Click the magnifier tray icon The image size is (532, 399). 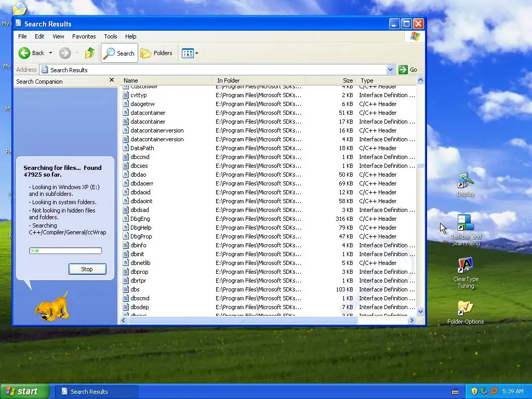click(494, 392)
